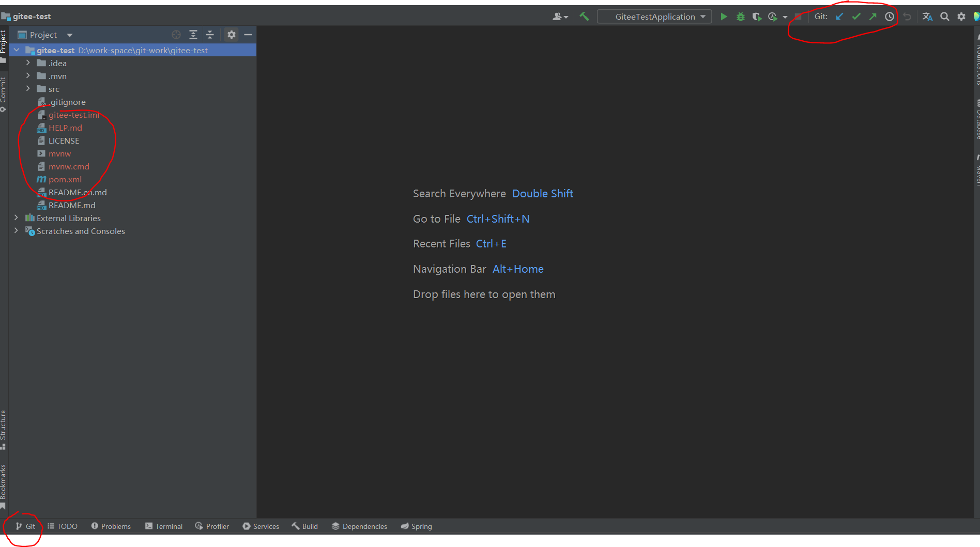Select gitee-test.iml in project tree
The image size is (980, 547).
click(x=73, y=115)
